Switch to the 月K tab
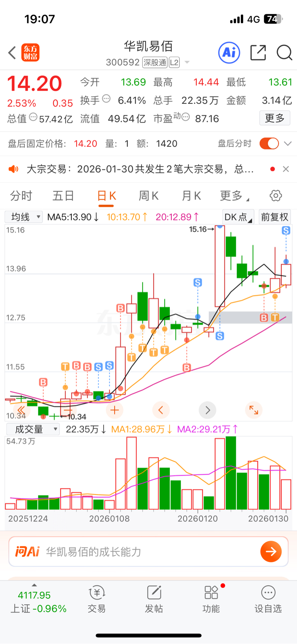 [191, 196]
